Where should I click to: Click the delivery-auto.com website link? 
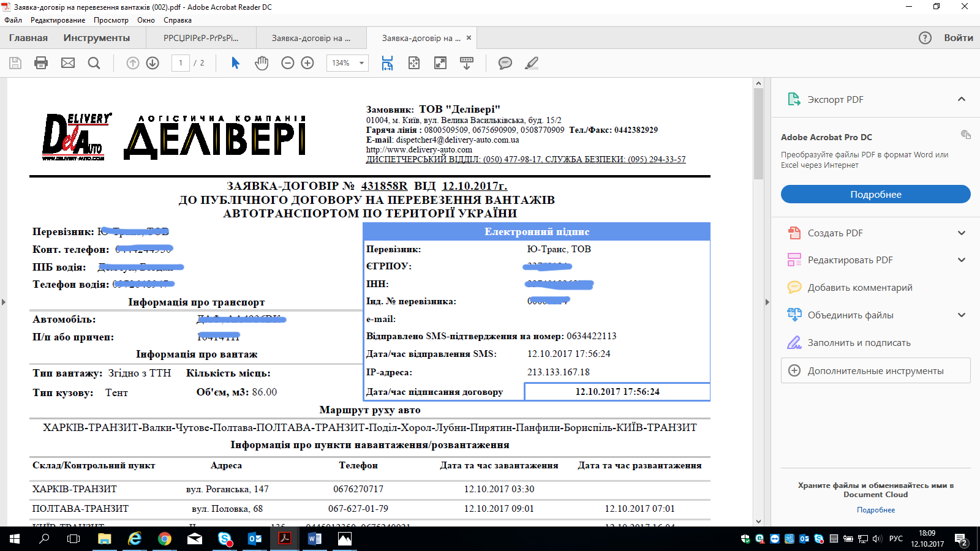tap(419, 149)
